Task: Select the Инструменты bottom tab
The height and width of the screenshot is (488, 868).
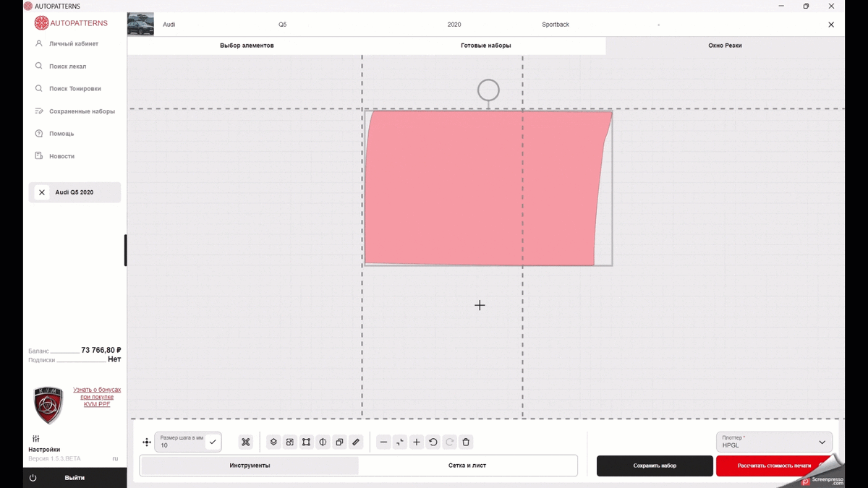Action: [x=250, y=466]
